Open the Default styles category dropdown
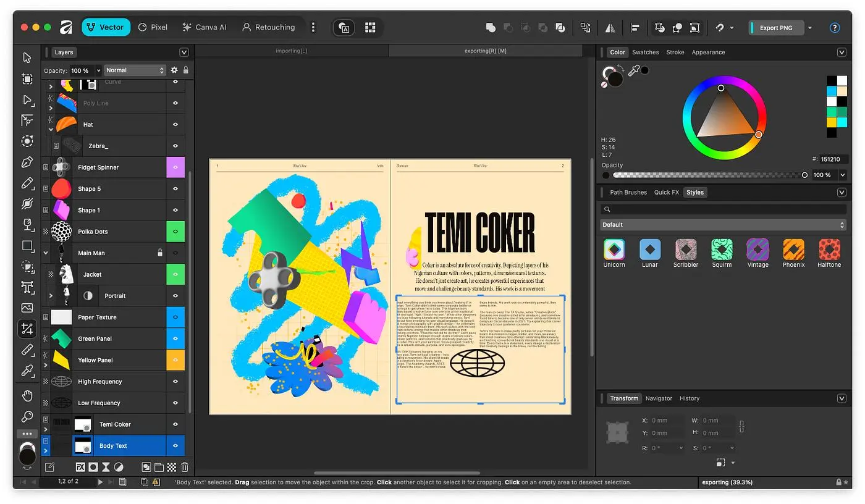Image resolution: width=865 pixels, height=504 pixels. tap(723, 225)
